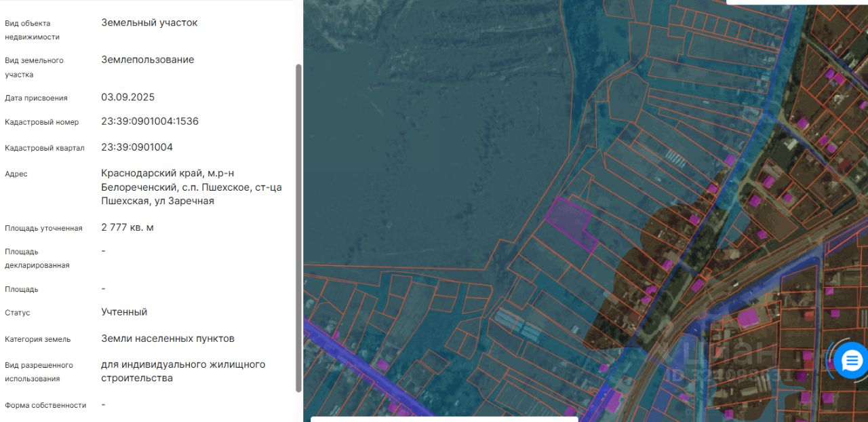Click the label 'Статус'
Image resolution: width=868 pixels, height=422 pixels.
tap(17, 313)
